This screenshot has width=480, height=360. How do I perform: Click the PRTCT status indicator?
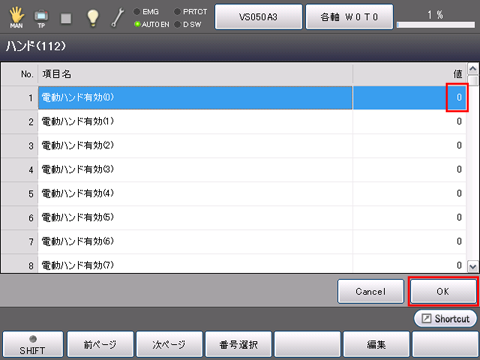pos(191,12)
